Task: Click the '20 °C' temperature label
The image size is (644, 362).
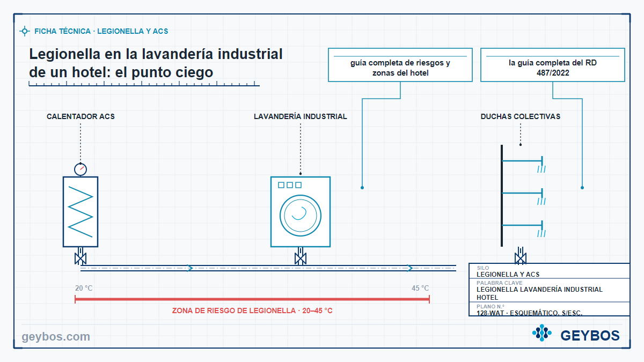Action: (x=84, y=289)
